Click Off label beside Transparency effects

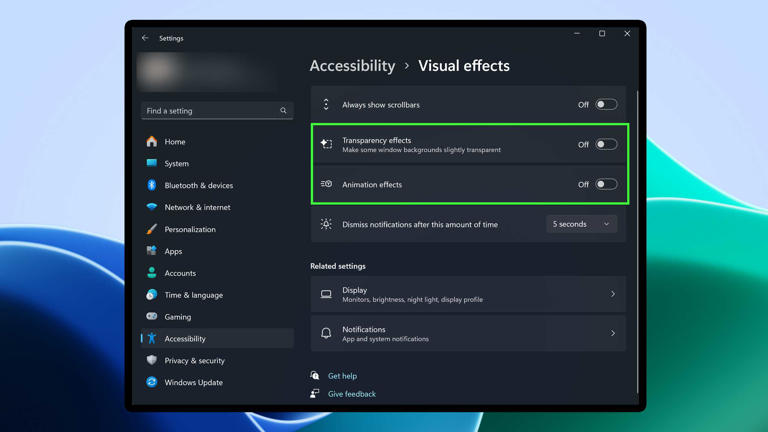pos(583,144)
